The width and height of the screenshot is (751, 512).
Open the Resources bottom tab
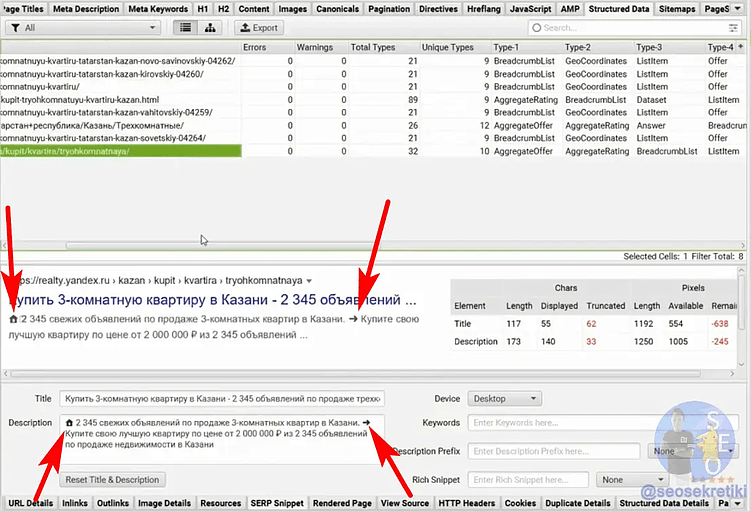(221, 503)
